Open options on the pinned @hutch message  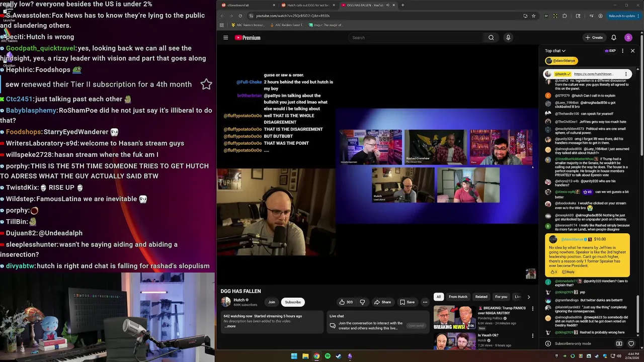click(x=626, y=74)
